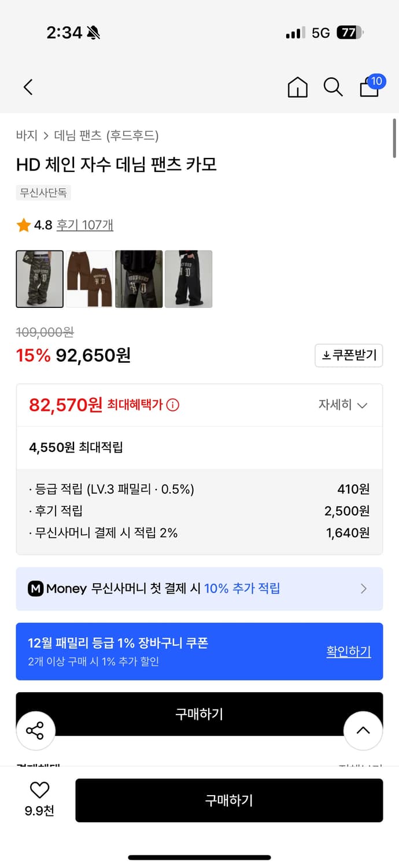Screen dimensions: 399x868
Task: Collapse page with the up chevron button
Action: pos(363,731)
